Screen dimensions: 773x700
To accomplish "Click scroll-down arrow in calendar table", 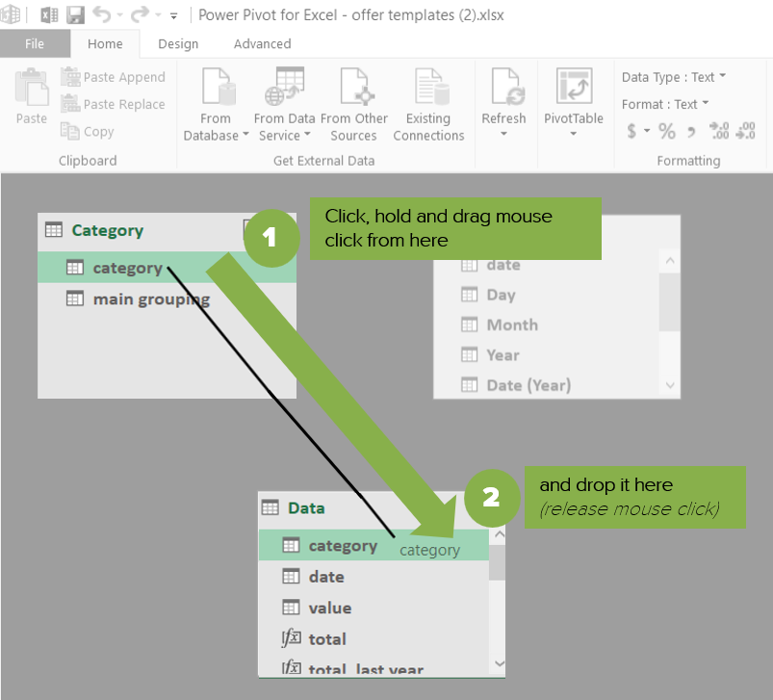I will (669, 385).
